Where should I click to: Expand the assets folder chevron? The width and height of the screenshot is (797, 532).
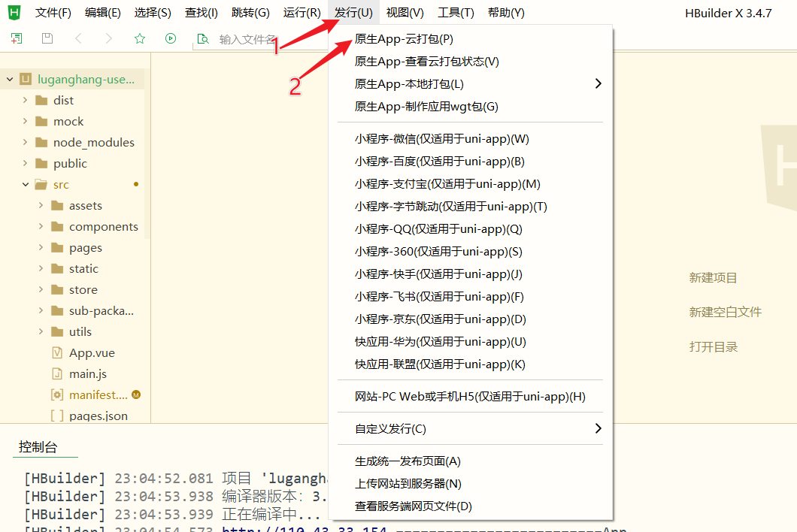pyautogui.click(x=41, y=205)
